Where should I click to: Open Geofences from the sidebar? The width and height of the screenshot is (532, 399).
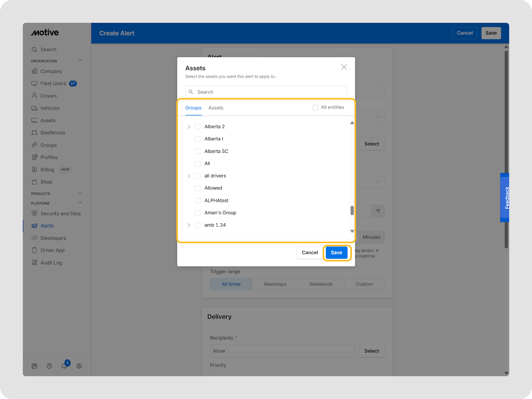(x=53, y=133)
